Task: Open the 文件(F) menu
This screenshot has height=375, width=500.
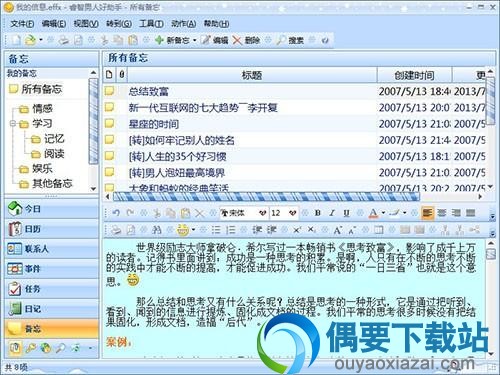Action: click(22, 24)
